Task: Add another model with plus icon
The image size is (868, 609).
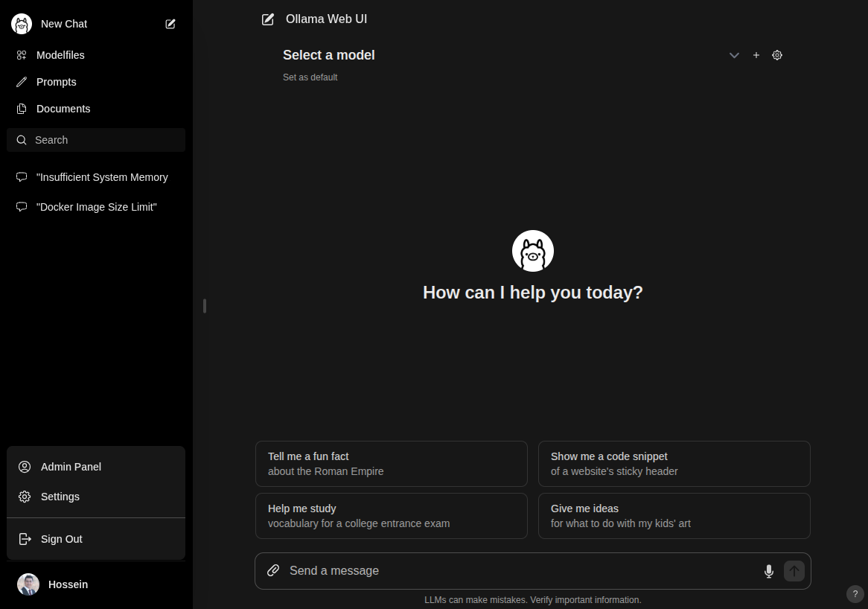Action: click(756, 55)
